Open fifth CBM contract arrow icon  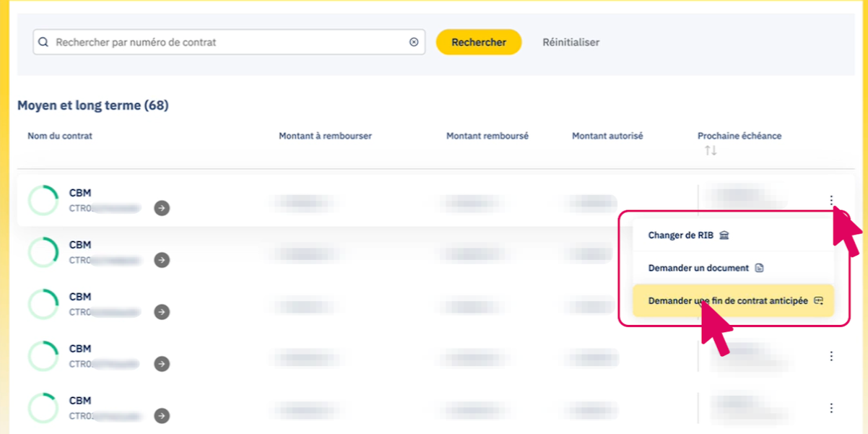(162, 416)
